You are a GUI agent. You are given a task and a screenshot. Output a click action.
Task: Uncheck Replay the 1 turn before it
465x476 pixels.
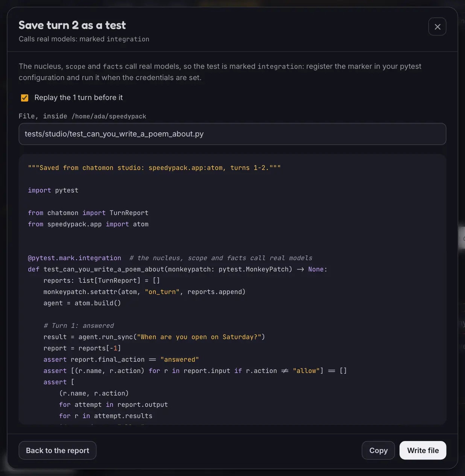(x=24, y=98)
